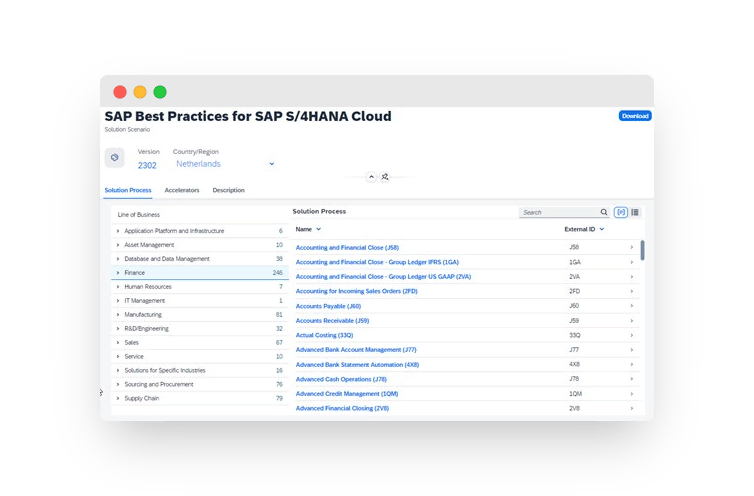Open Accounting for Incoming Sales Orders (2FD)
This screenshot has height=496, width=754.
point(356,292)
